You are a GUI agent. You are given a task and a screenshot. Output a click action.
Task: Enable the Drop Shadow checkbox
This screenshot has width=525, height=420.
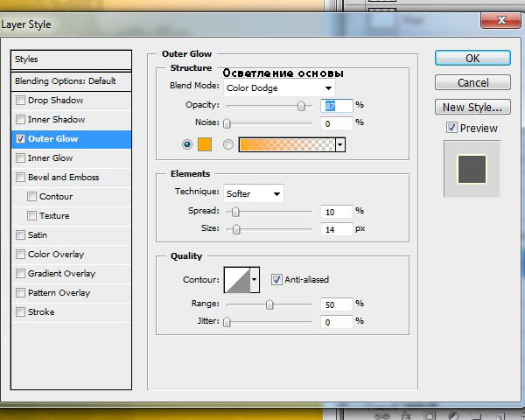pos(20,100)
